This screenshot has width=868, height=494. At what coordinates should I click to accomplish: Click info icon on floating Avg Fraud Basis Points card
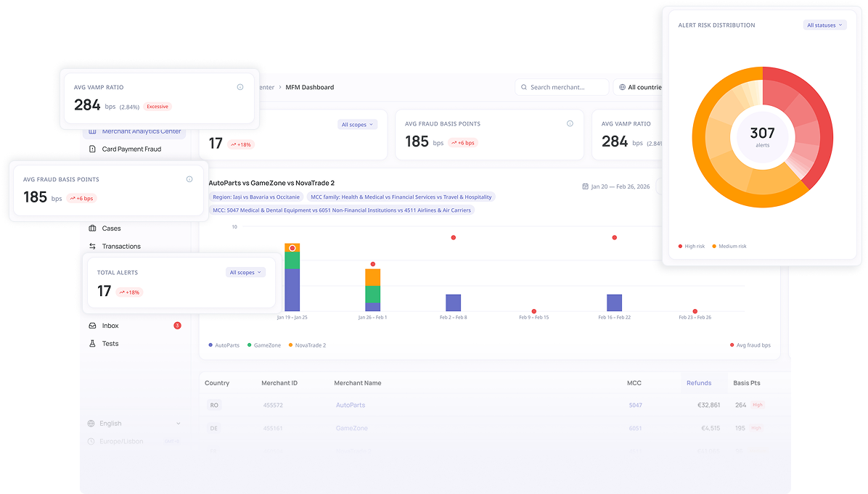pos(189,179)
